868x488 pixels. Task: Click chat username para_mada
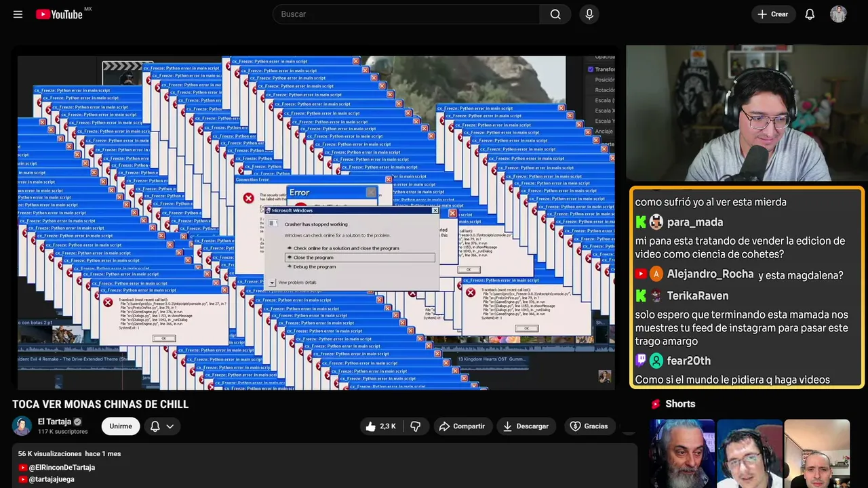pos(695,222)
